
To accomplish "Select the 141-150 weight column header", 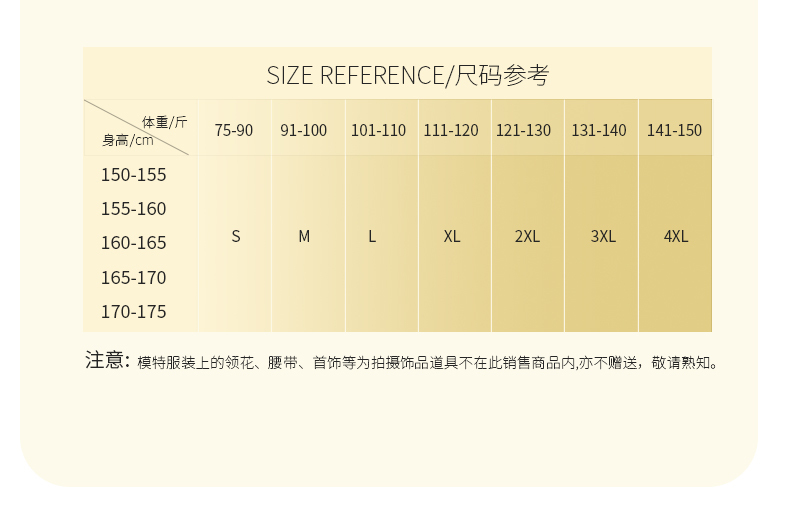I will click(x=674, y=130).
